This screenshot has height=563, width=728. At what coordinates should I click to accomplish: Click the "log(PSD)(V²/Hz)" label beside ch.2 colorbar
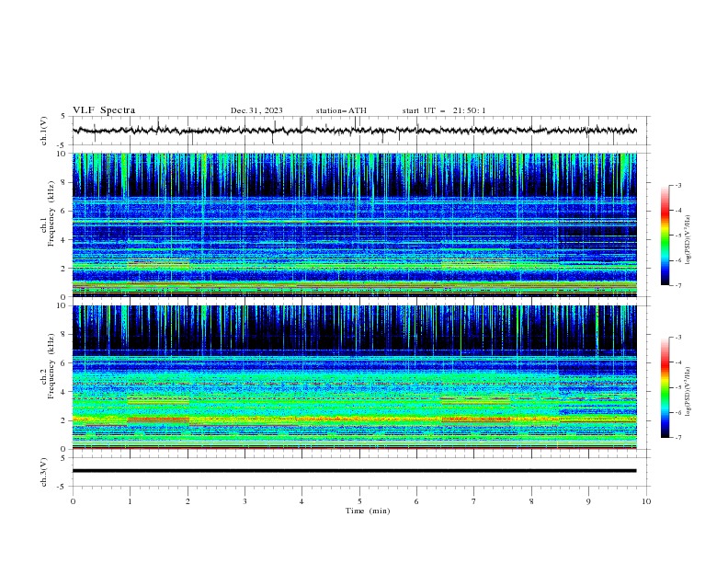tap(688, 392)
